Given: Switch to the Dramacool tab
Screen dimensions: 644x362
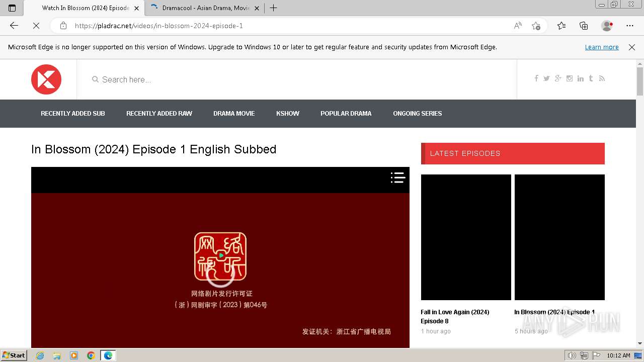Looking at the screenshot, I should (205, 8).
